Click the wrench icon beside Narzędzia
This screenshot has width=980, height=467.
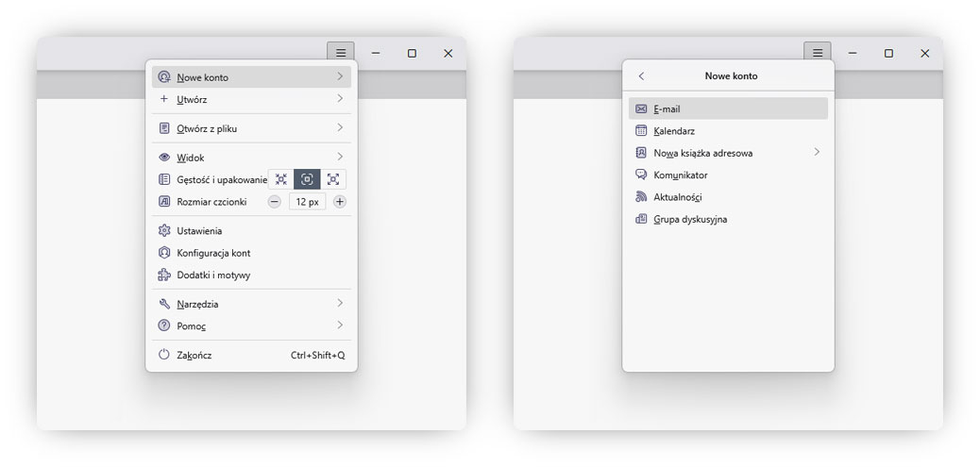pos(163,304)
